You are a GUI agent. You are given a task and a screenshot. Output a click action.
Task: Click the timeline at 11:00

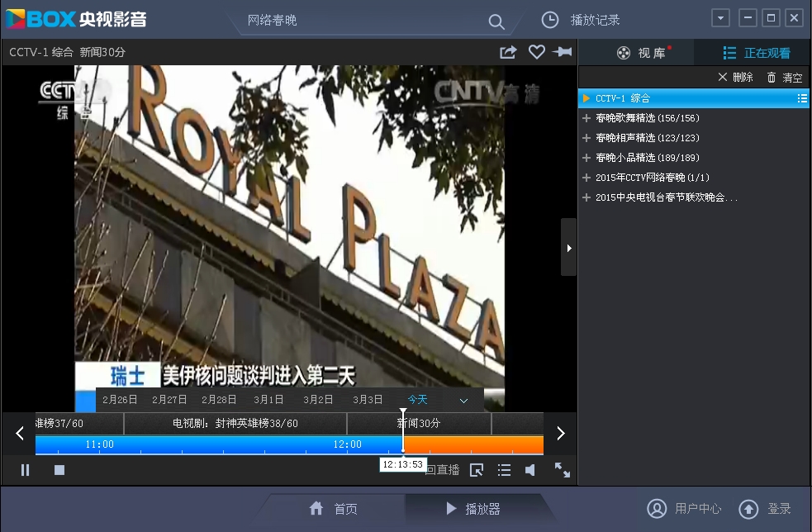pyautogui.click(x=100, y=444)
